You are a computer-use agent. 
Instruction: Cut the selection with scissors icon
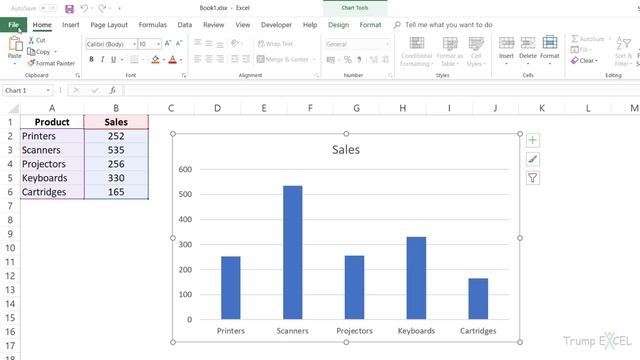[31, 40]
